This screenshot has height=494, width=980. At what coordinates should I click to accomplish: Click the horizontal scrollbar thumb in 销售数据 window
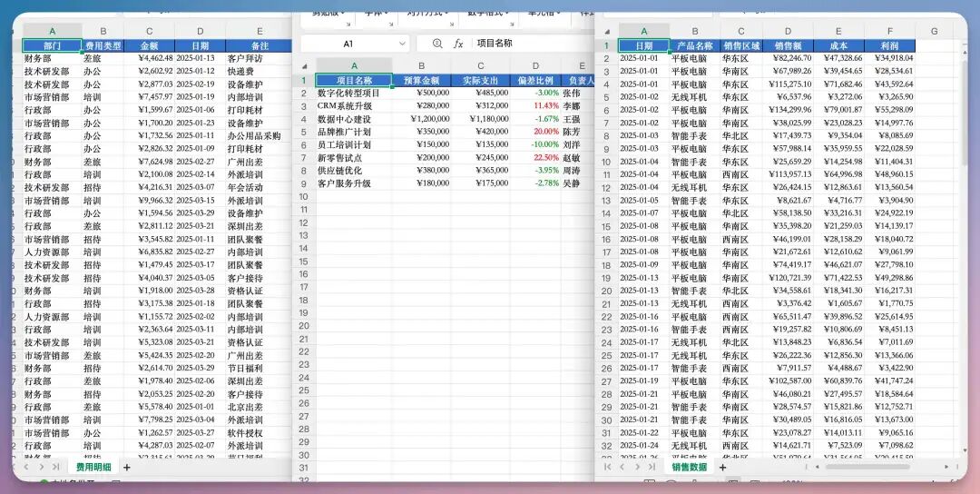coord(867,467)
